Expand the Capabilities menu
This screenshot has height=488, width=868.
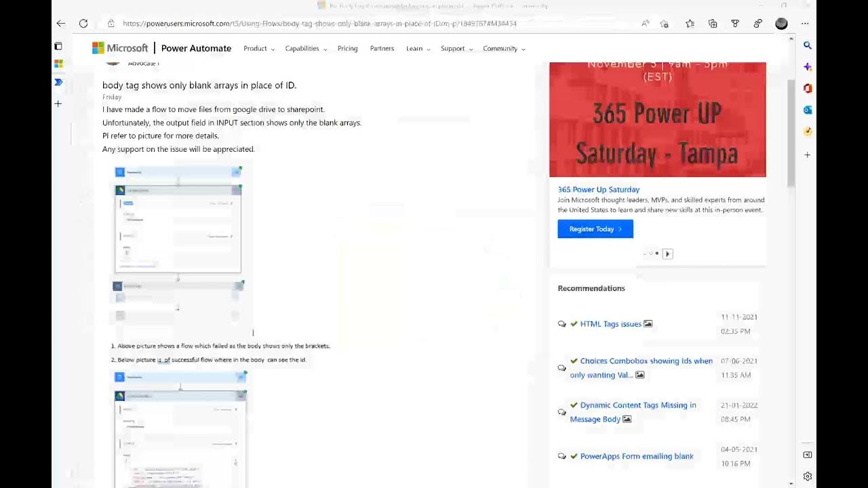point(306,49)
